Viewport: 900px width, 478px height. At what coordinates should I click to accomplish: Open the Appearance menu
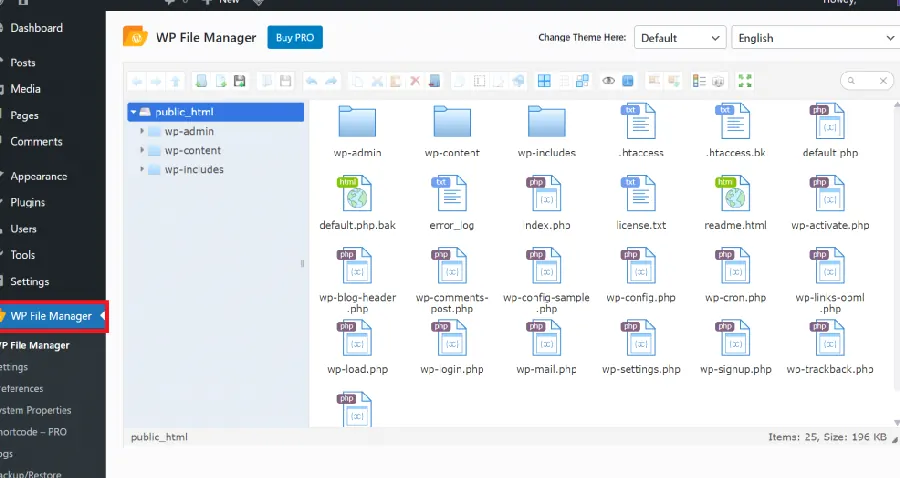point(38,176)
